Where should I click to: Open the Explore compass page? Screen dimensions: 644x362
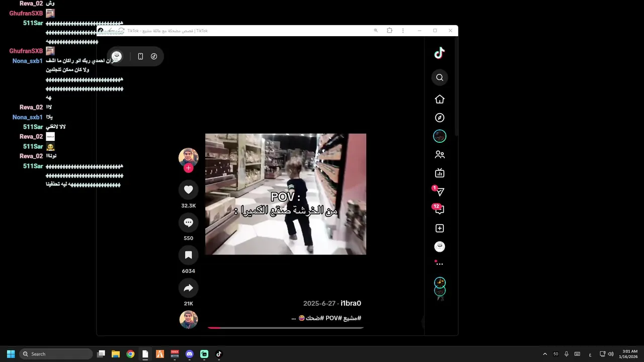click(440, 118)
